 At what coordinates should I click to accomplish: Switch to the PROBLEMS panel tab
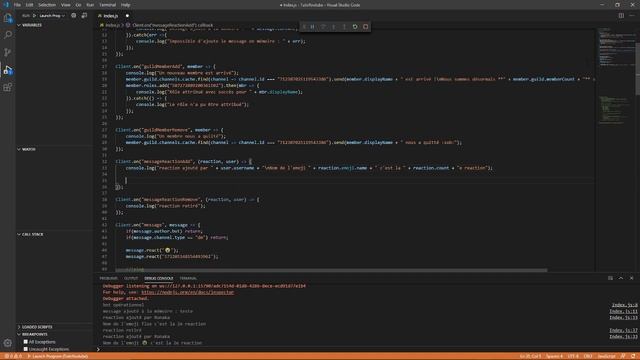pyautogui.click(x=108, y=278)
